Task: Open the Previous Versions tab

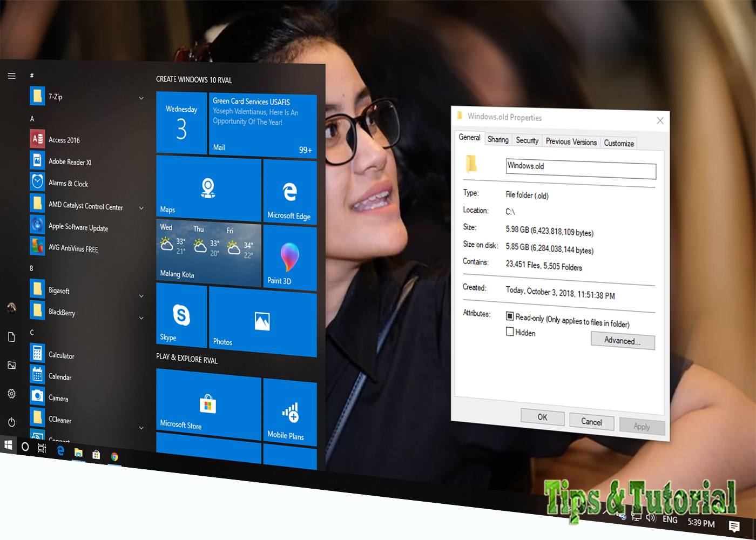Action: (572, 141)
